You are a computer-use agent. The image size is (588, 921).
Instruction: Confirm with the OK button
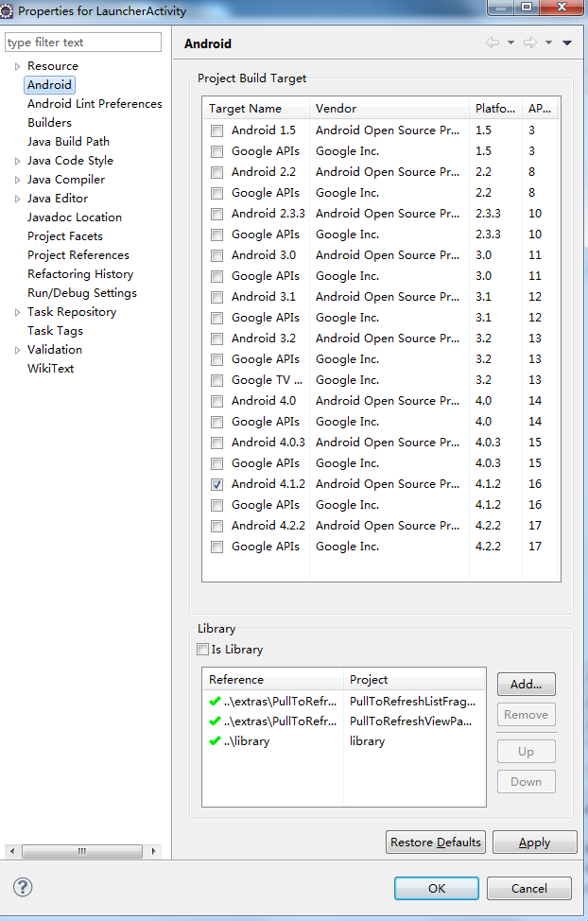pos(437,888)
